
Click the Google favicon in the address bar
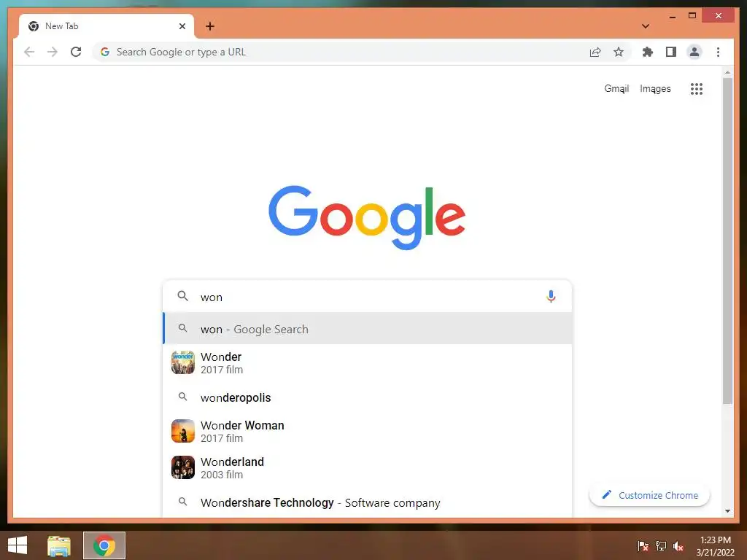click(105, 52)
